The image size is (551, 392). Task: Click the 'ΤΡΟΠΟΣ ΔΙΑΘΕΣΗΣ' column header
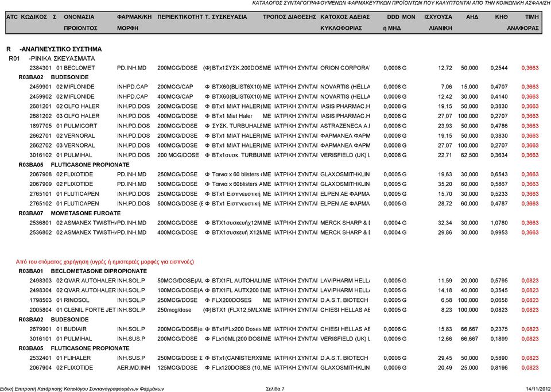point(289,17)
